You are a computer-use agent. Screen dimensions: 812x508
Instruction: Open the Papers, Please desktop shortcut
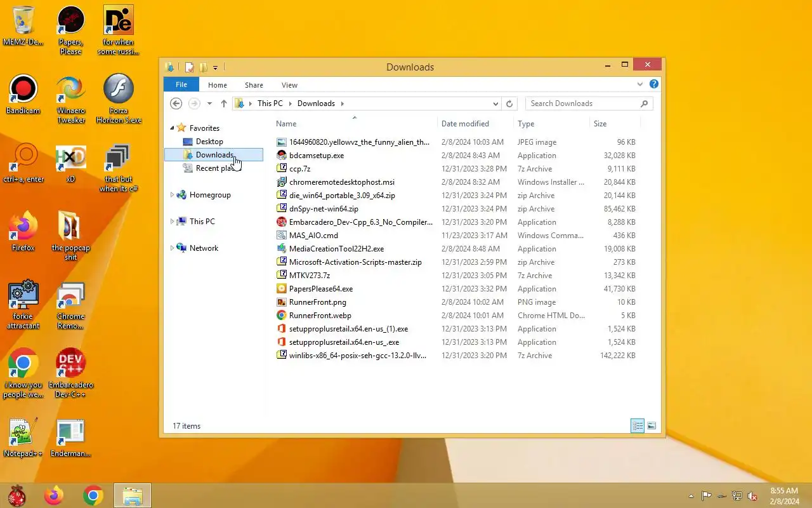click(70, 31)
